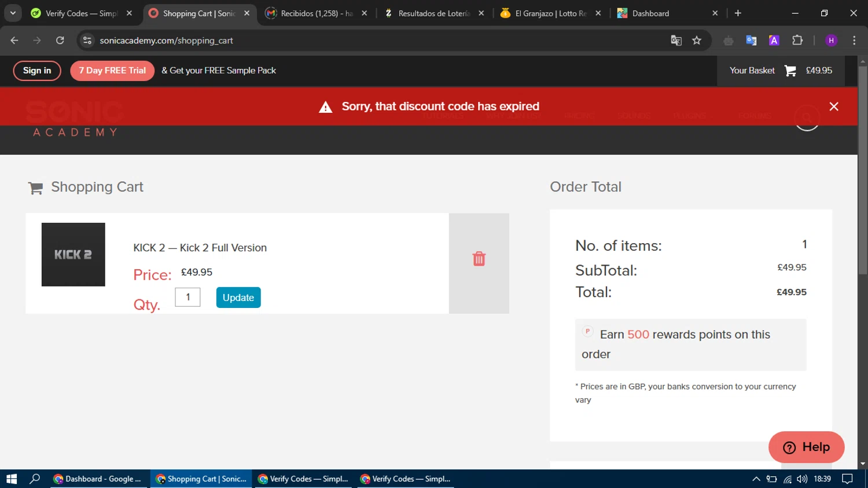
Task: Bookmark this page with star icon
Action: (x=697, y=41)
